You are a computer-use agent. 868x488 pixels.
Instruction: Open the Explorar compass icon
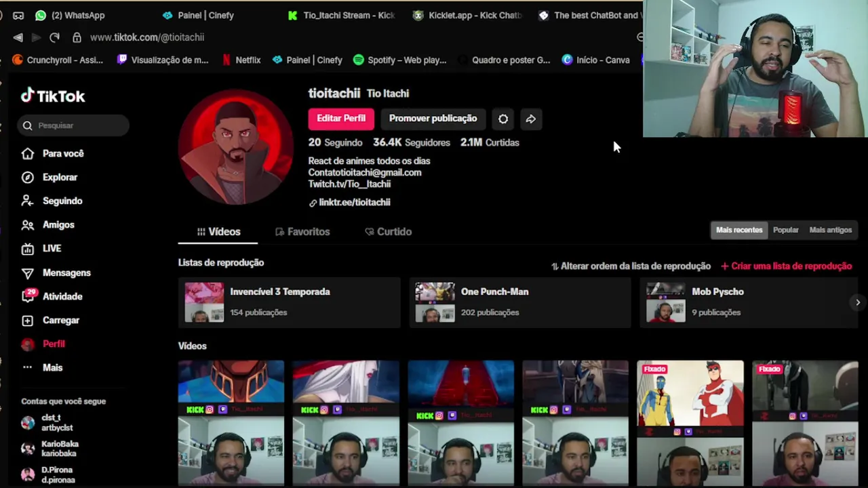[28, 178]
